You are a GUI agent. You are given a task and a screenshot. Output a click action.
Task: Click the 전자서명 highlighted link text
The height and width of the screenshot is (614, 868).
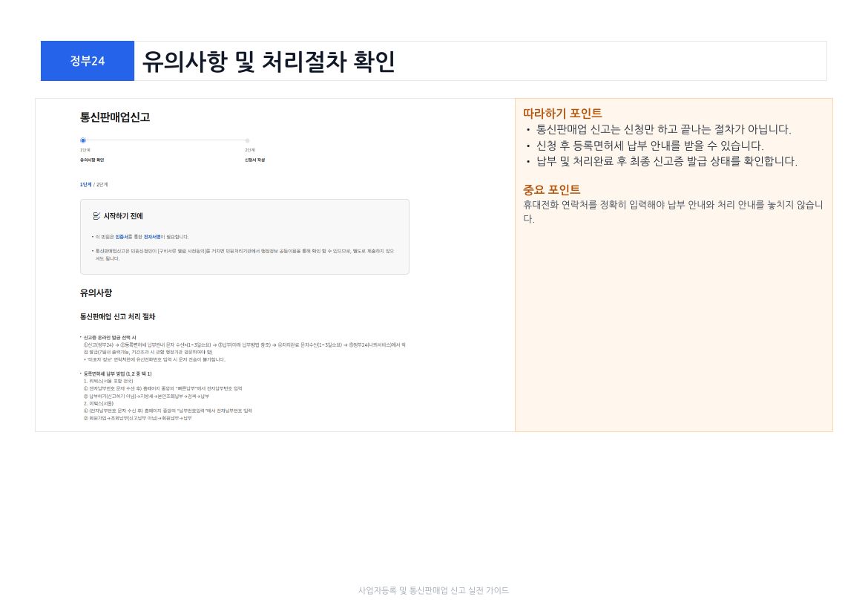tap(151, 237)
